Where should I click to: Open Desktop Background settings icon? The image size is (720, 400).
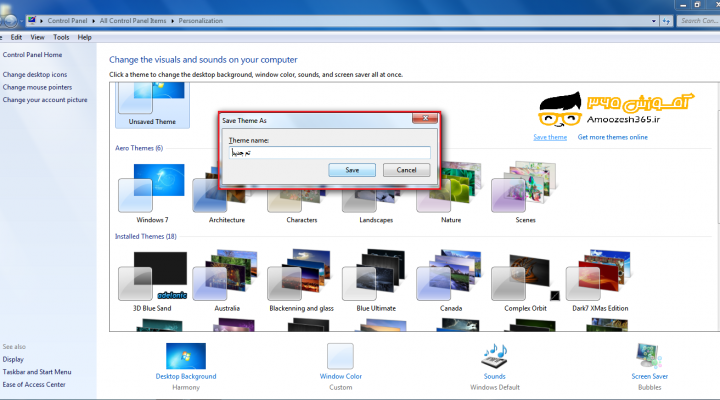pyautogui.click(x=186, y=355)
